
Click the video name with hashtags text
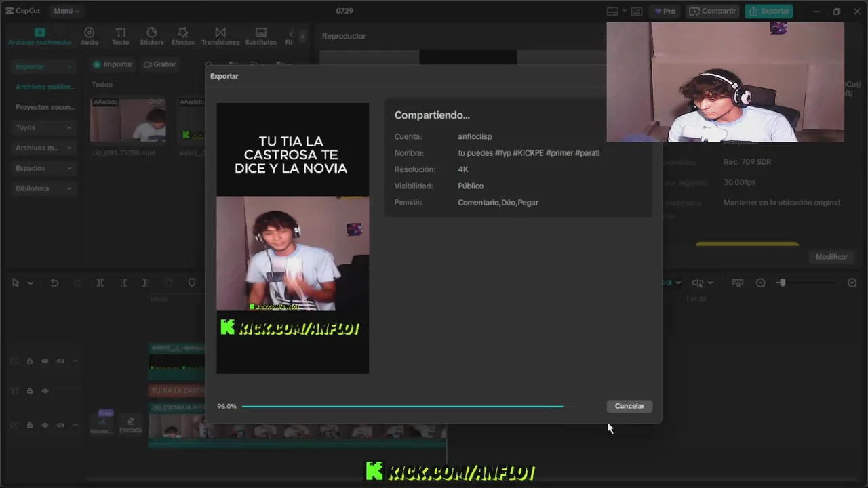tap(529, 153)
